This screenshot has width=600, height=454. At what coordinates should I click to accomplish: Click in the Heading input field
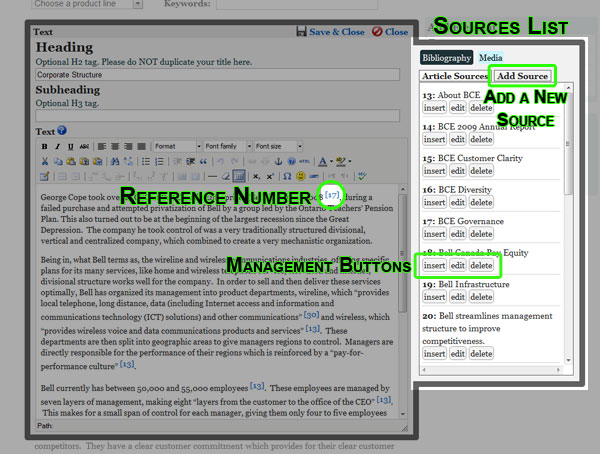(x=217, y=75)
